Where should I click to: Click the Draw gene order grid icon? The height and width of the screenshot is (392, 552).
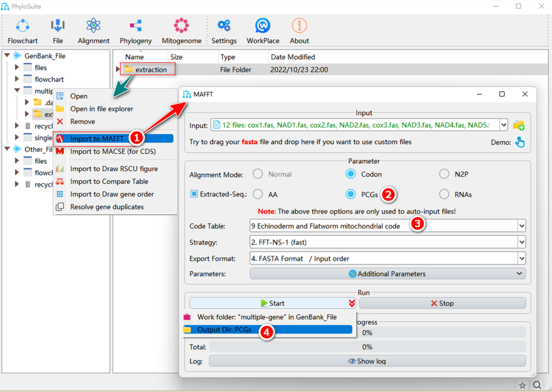60,194
